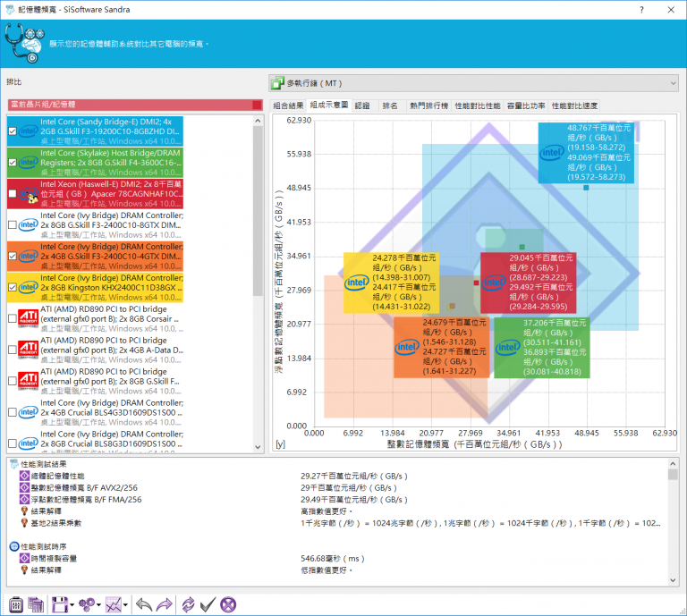
Task: Click the copy results table icon
Action: pyautogui.click(x=36, y=605)
